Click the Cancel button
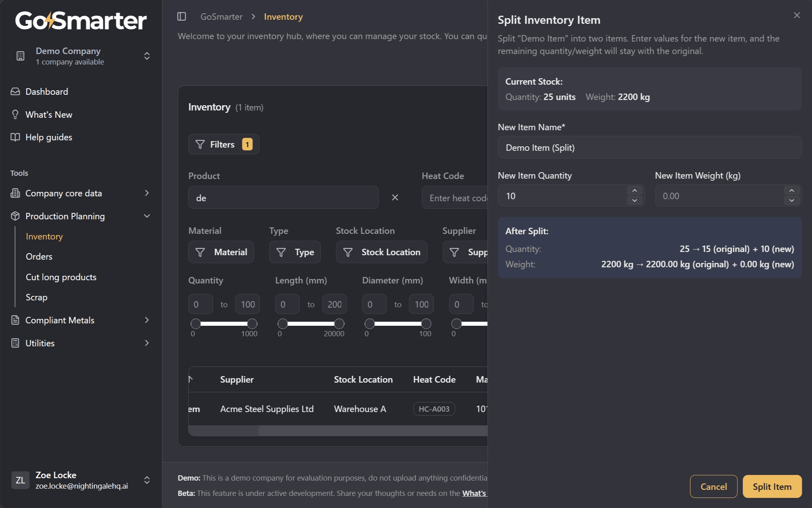 (714, 487)
